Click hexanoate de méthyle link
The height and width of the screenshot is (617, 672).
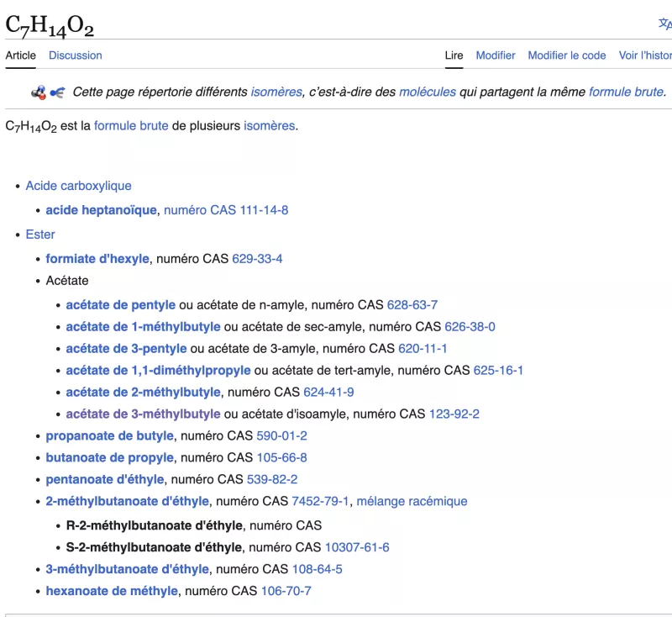112,591
